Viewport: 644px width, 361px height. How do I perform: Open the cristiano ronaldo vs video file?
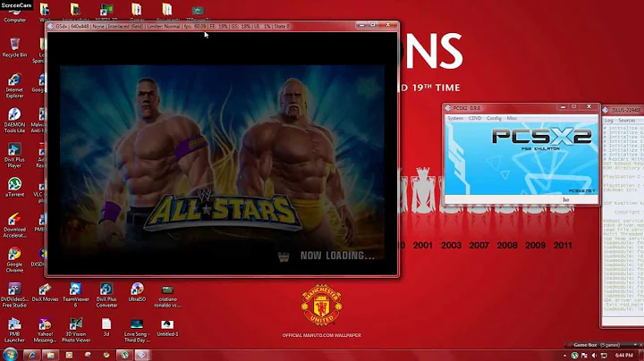click(167, 296)
